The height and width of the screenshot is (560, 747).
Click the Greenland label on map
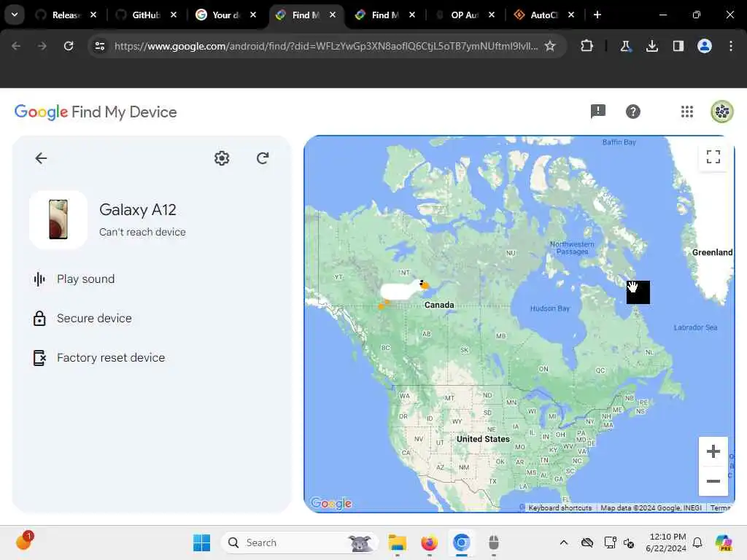point(712,252)
